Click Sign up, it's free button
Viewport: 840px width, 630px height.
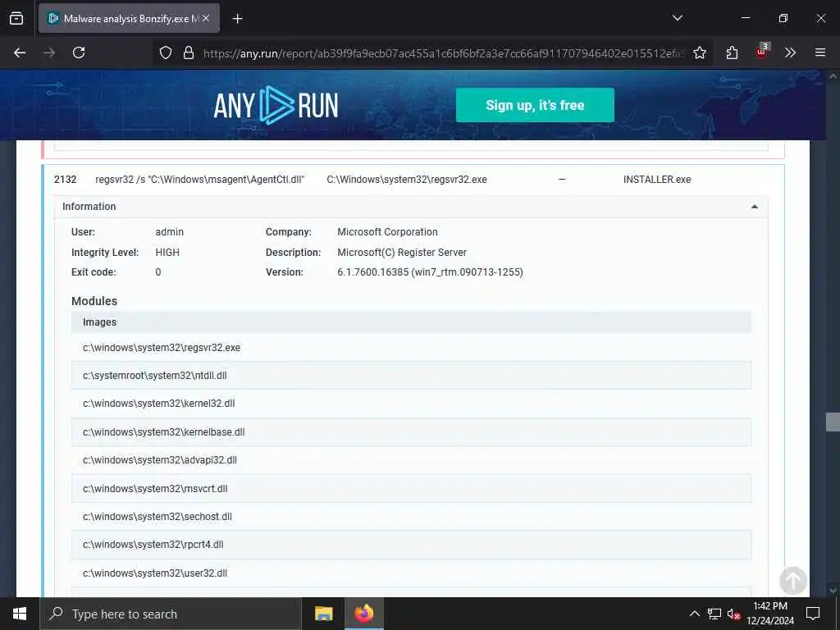(535, 105)
